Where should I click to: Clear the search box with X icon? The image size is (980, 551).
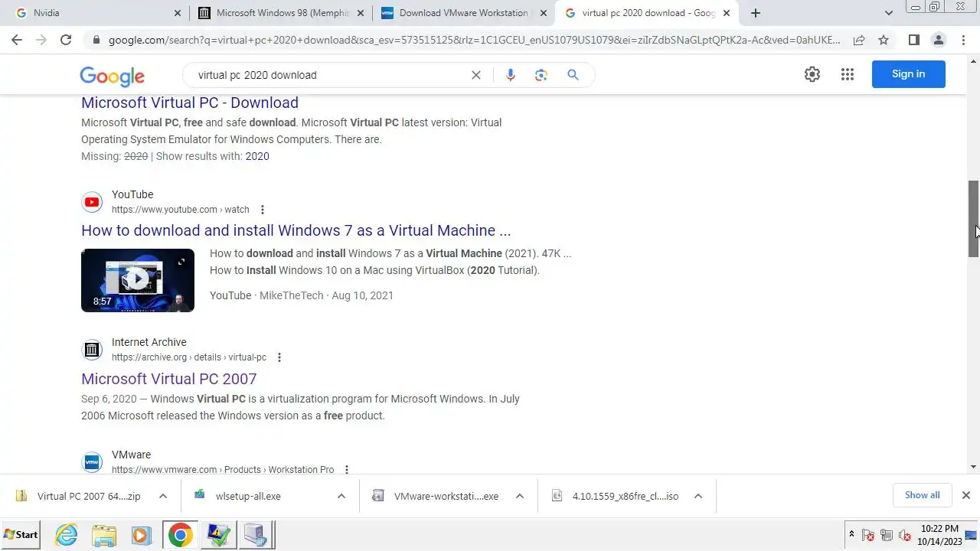[x=475, y=75]
